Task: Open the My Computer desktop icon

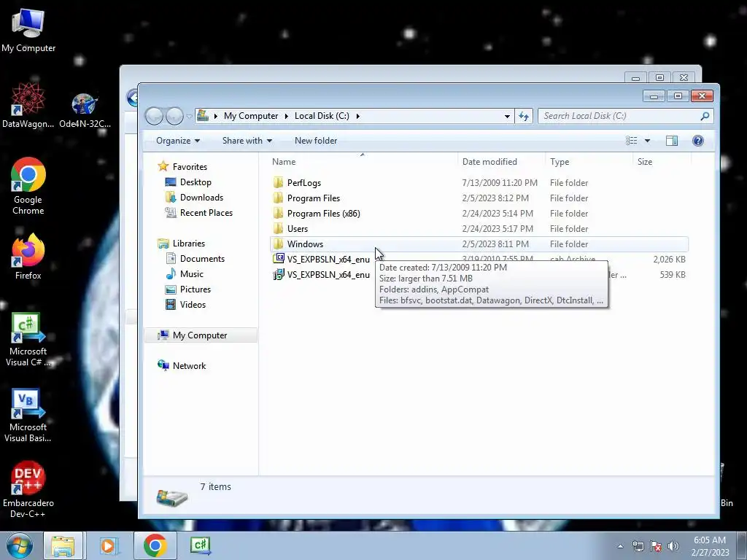Action: (x=28, y=31)
